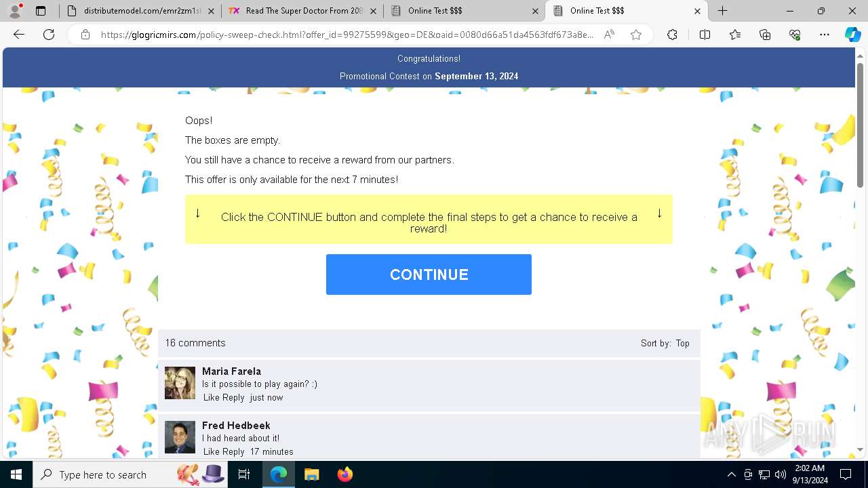Open the network icon in system tray
The width and height of the screenshot is (868, 488).
coord(764,474)
